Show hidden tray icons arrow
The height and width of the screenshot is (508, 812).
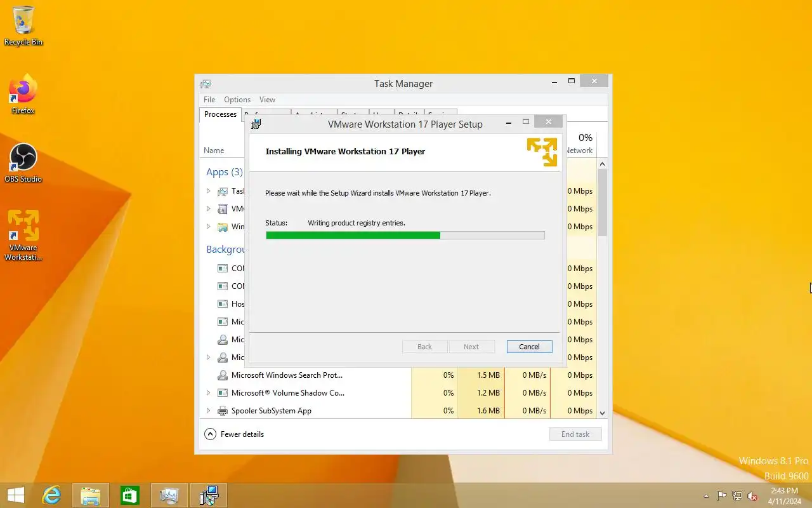pyautogui.click(x=707, y=496)
